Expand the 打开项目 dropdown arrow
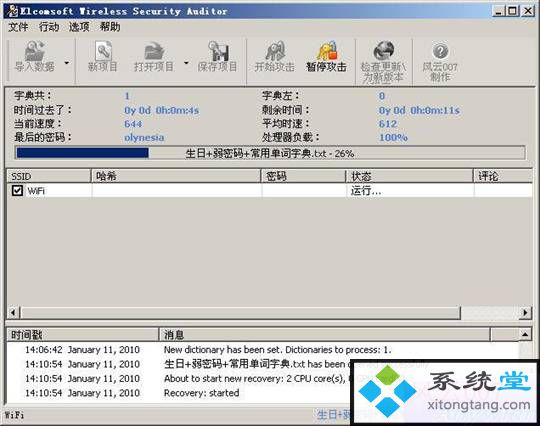 pyautogui.click(x=186, y=63)
